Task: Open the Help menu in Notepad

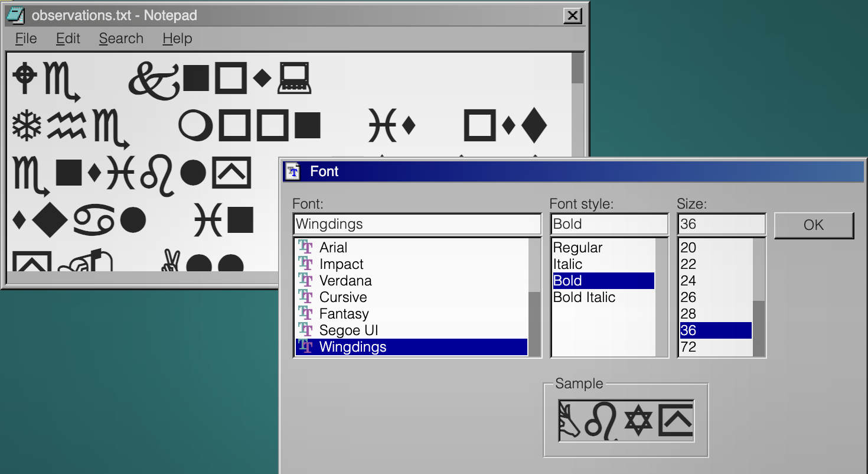Action: [177, 38]
